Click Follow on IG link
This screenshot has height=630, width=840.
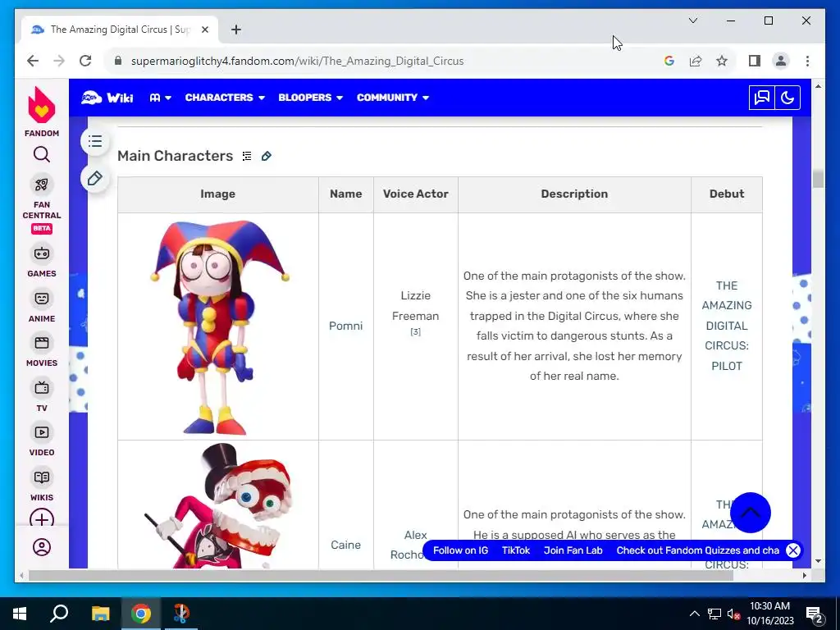pyautogui.click(x=461, y=550)
